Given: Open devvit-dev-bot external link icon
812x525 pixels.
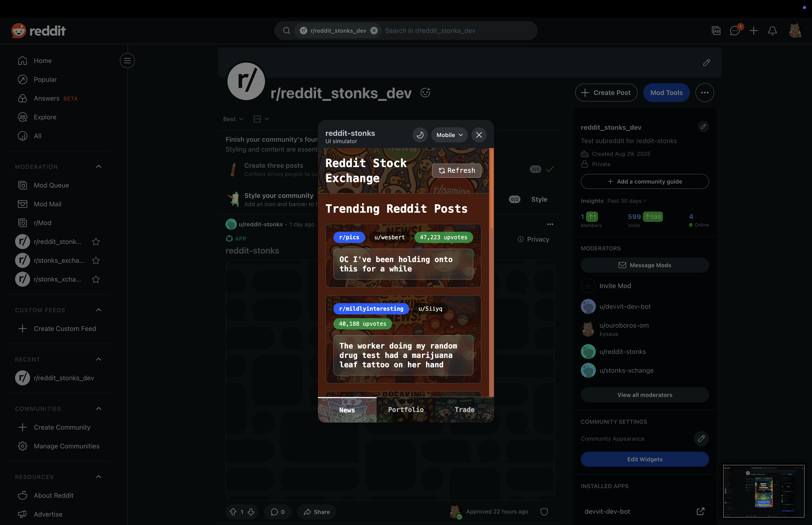Looking at the screenshot, I should coord(700,511).
